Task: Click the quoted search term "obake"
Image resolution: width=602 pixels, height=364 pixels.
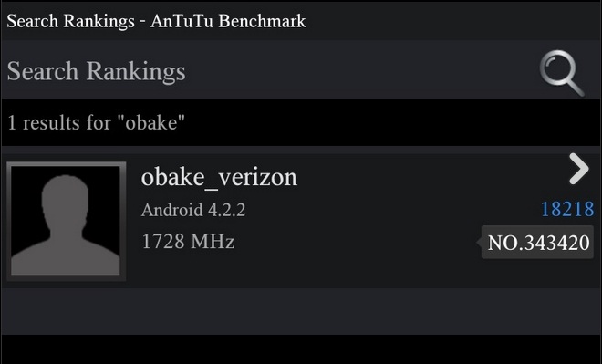Action: [x=150, y=123]
